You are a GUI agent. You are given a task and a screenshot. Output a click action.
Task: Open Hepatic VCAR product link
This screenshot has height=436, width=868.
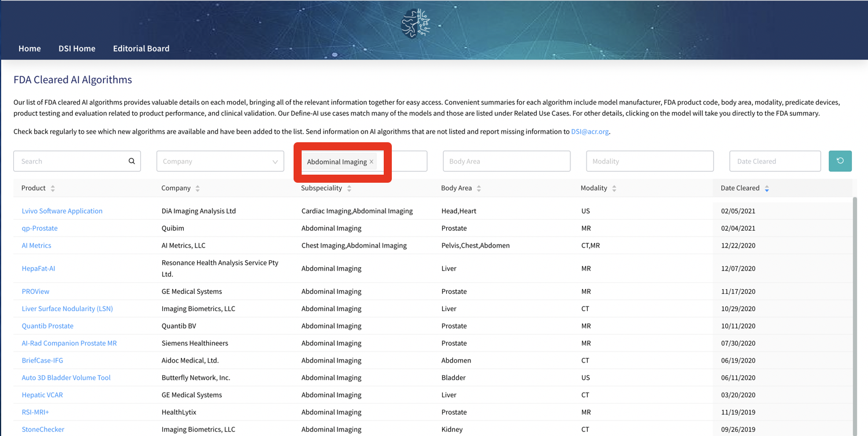pos(42,395)
